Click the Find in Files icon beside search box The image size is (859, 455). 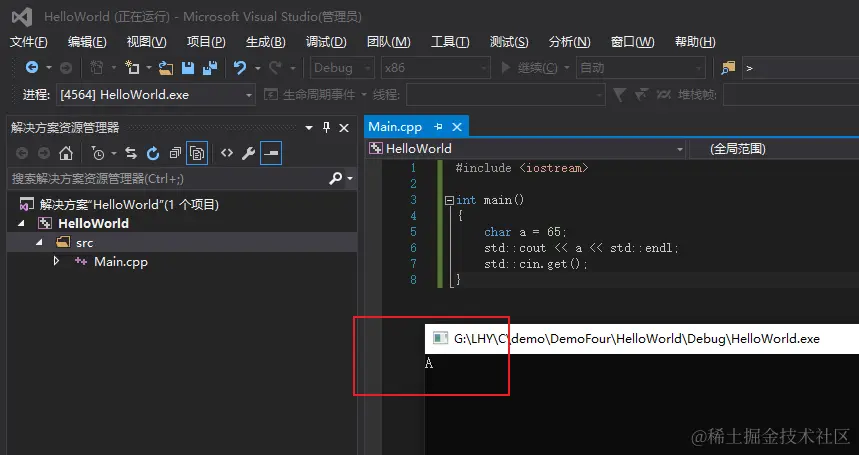pos(728,68)
